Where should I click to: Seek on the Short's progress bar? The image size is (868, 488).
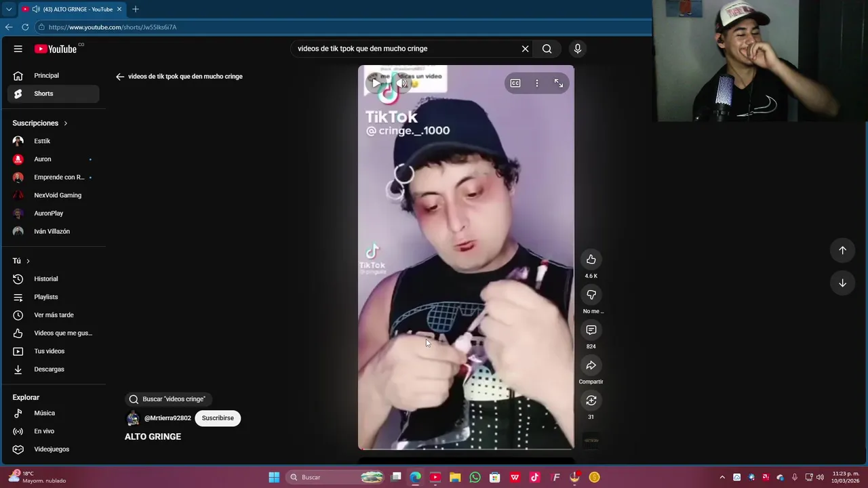pyautogui.click(x=466, y=449)
